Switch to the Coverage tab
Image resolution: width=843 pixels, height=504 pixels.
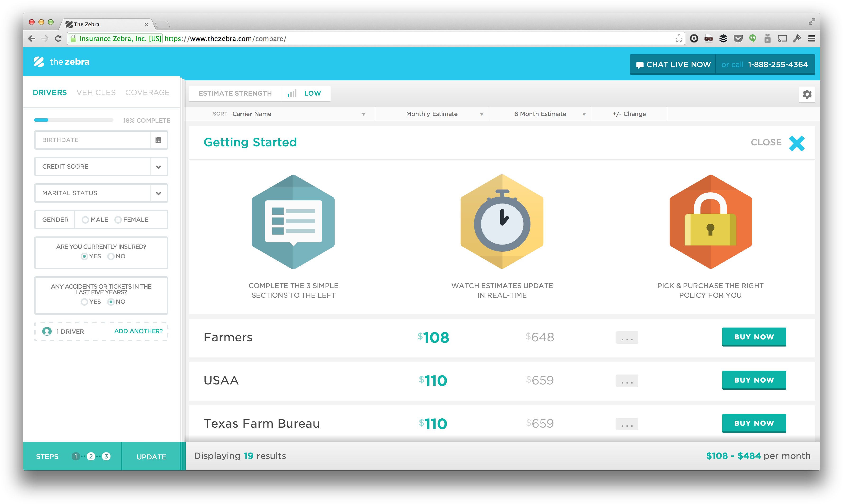coord(147,92)
